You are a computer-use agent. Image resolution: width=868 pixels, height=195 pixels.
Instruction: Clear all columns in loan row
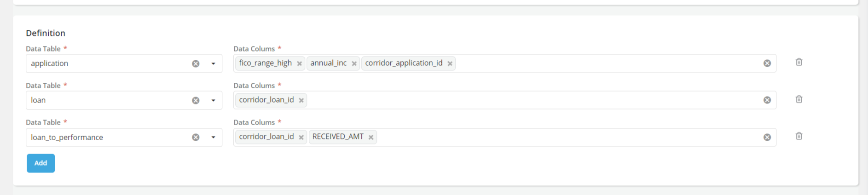(x=767, y=100)
